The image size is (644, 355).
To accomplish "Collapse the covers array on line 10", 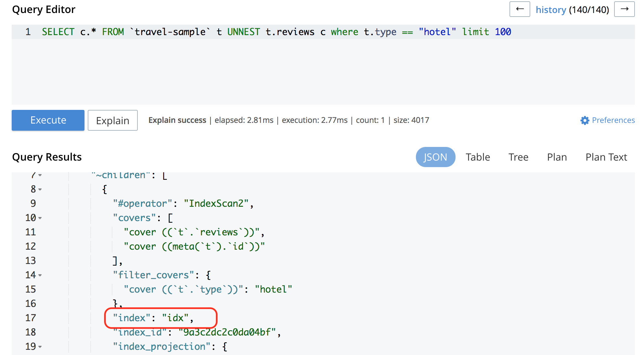I will click(40, 218).
